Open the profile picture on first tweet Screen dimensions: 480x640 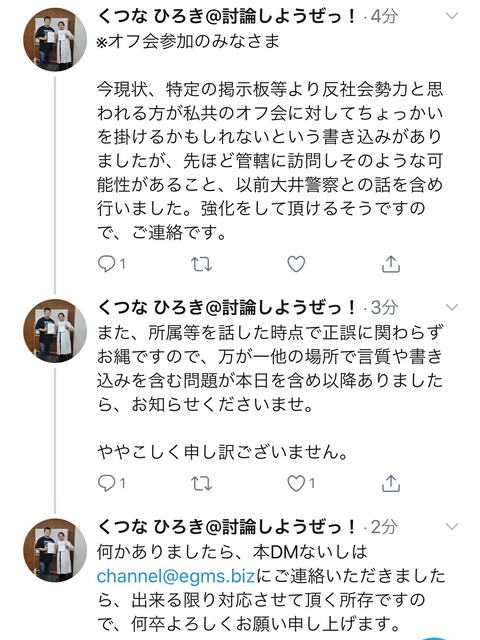point(55,40)
